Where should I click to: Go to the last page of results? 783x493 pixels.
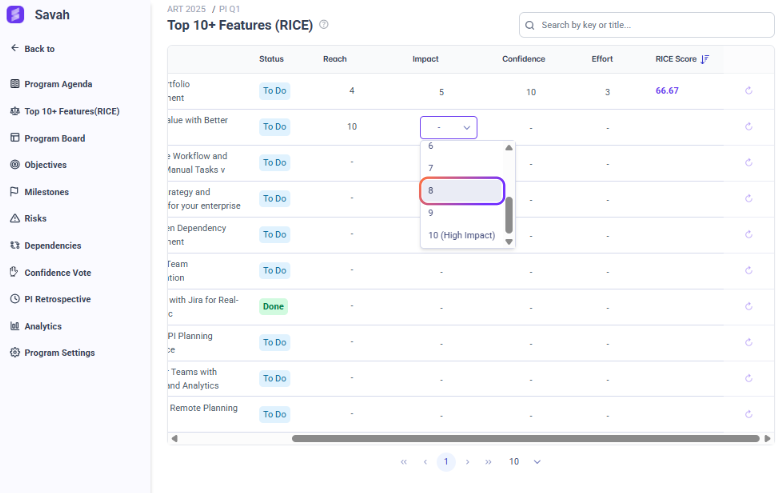(489, 462)
